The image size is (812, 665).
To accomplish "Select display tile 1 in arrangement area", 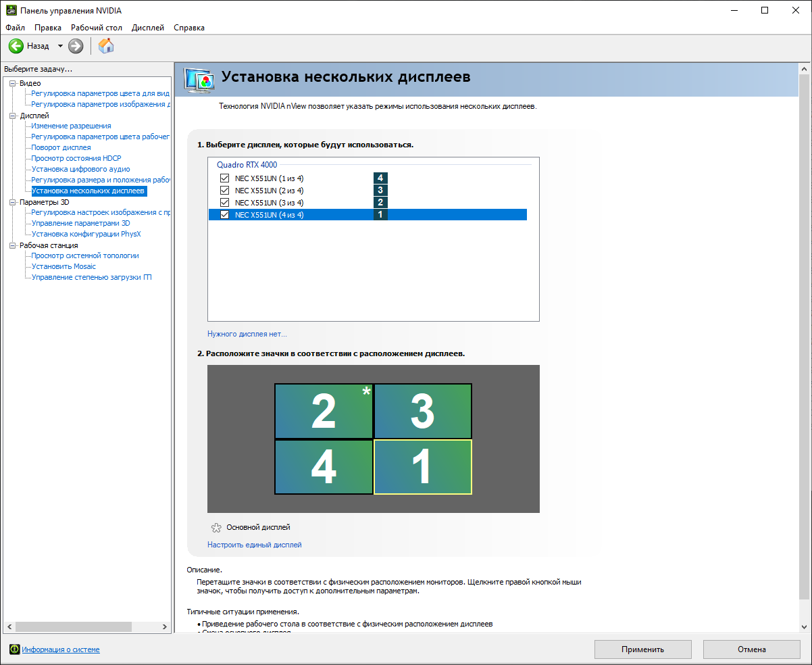I will pyautogui.click(x=423, y=467).
